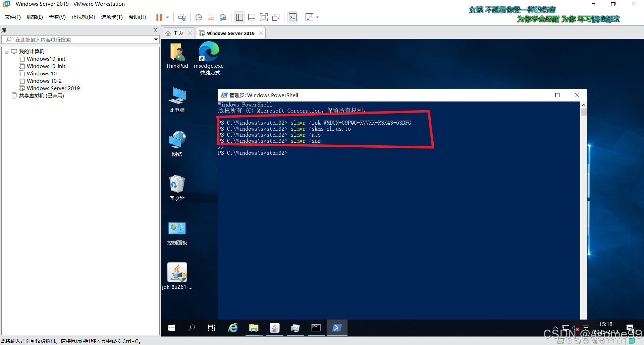Viewport: 644px width, 345px height.
Task: Open the 虚拟机(M) menu
Action: coord(84,17)
